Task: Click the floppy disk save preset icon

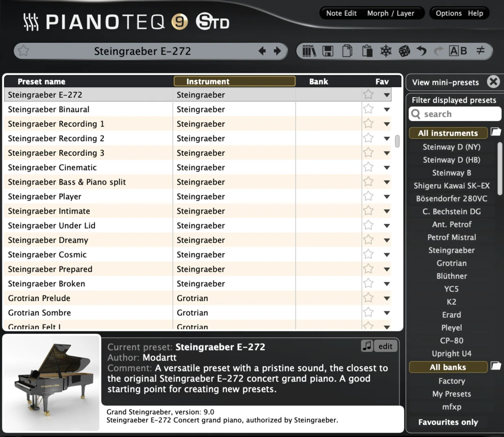Action: (328, 51)
